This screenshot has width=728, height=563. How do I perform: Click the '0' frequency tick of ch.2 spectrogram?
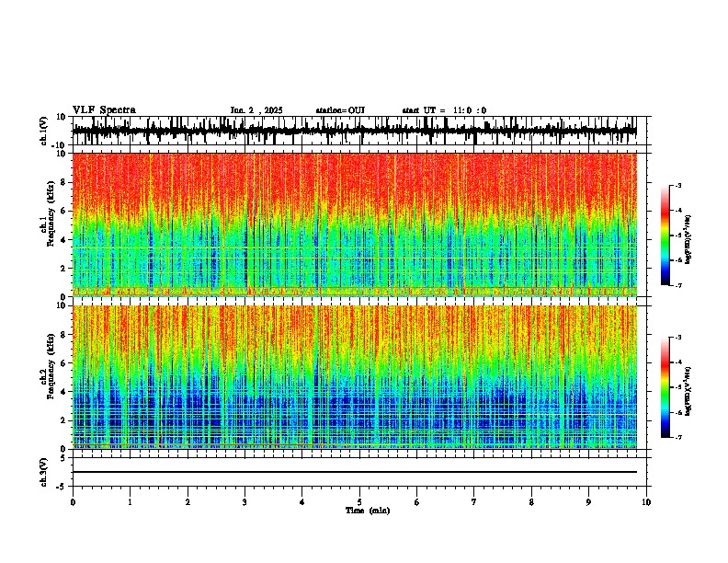pos(64,449)
